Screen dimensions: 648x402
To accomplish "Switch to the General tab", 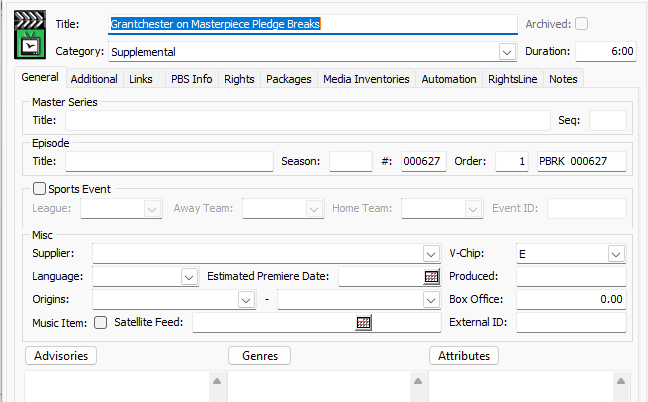I will [40, 77].
